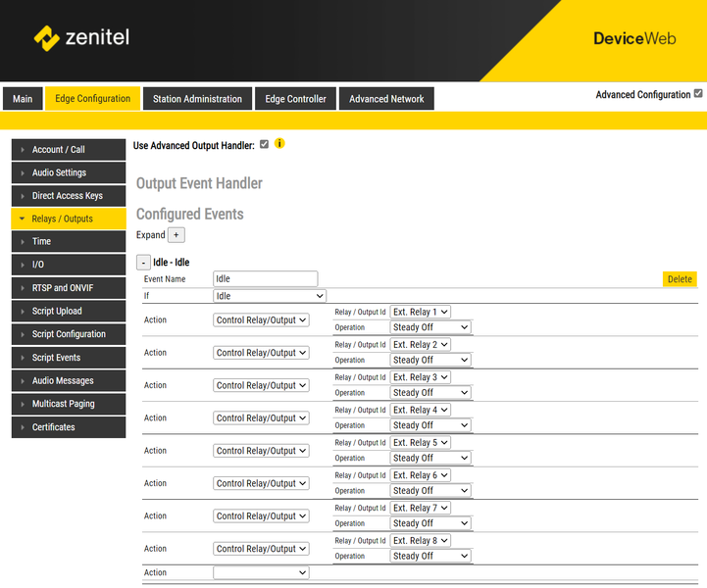The image size is (707, 588).
Task: Open Script Configuration sidebar item
Action: pos(69,334)
